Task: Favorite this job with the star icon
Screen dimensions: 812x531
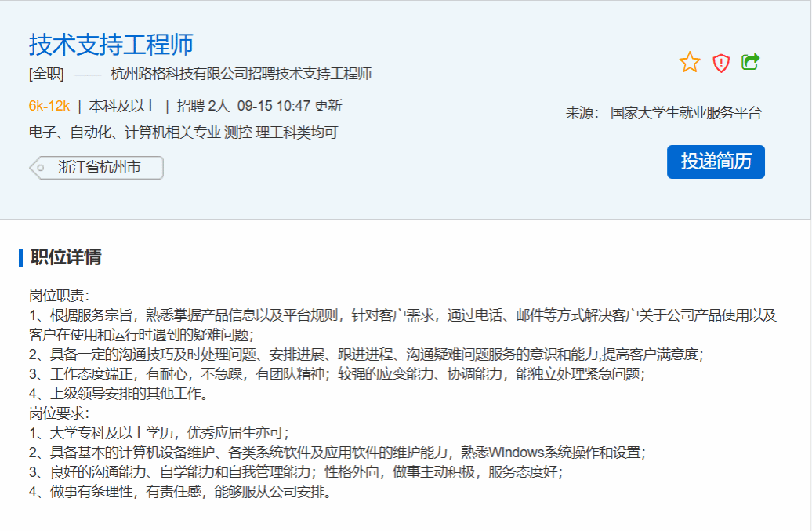Action: point(690,63)
